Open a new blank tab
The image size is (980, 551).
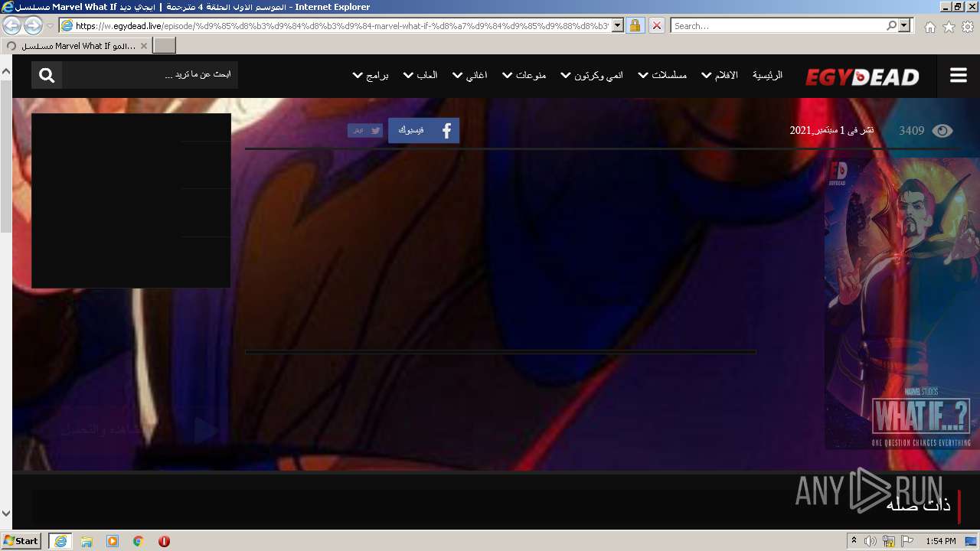click(x=165, y=46)
